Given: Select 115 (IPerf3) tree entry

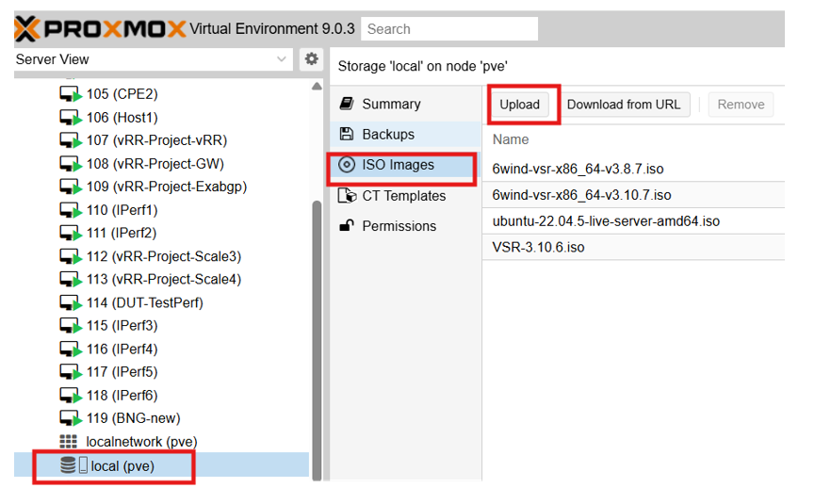Looking at the screenshot, I should [122, 325].
